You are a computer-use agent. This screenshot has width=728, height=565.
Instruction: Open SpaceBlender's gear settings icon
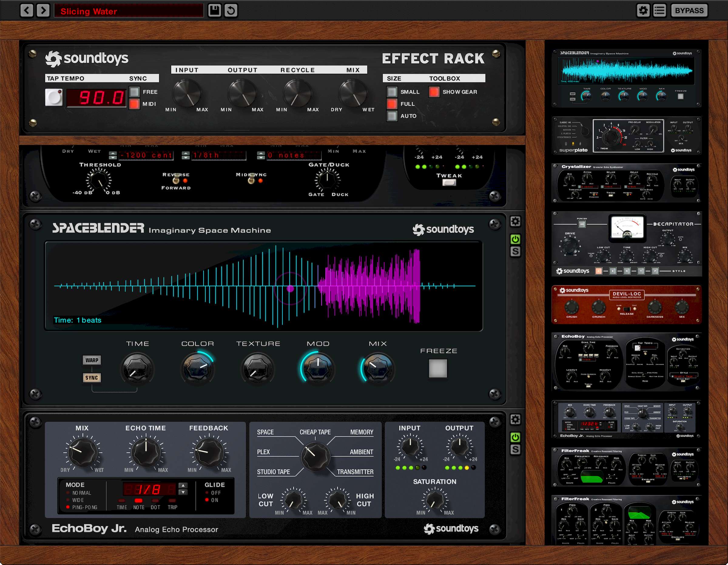(x=515, y=221)
